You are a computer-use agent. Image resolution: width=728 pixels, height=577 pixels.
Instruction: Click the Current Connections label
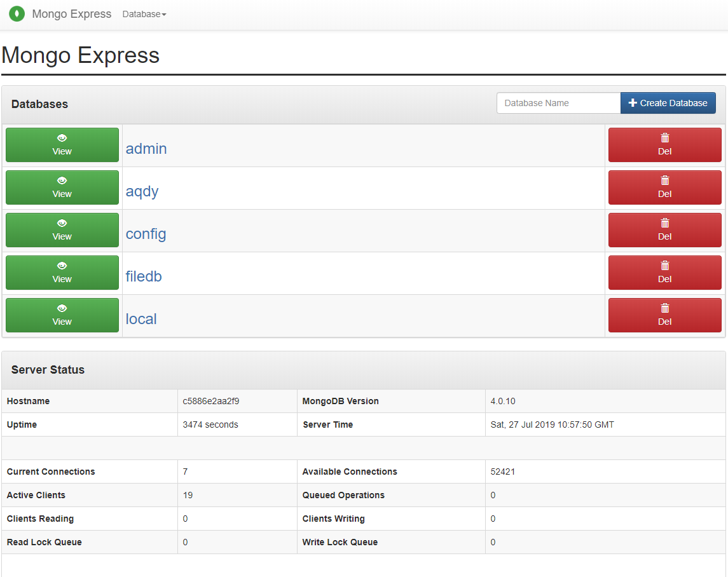51,472
